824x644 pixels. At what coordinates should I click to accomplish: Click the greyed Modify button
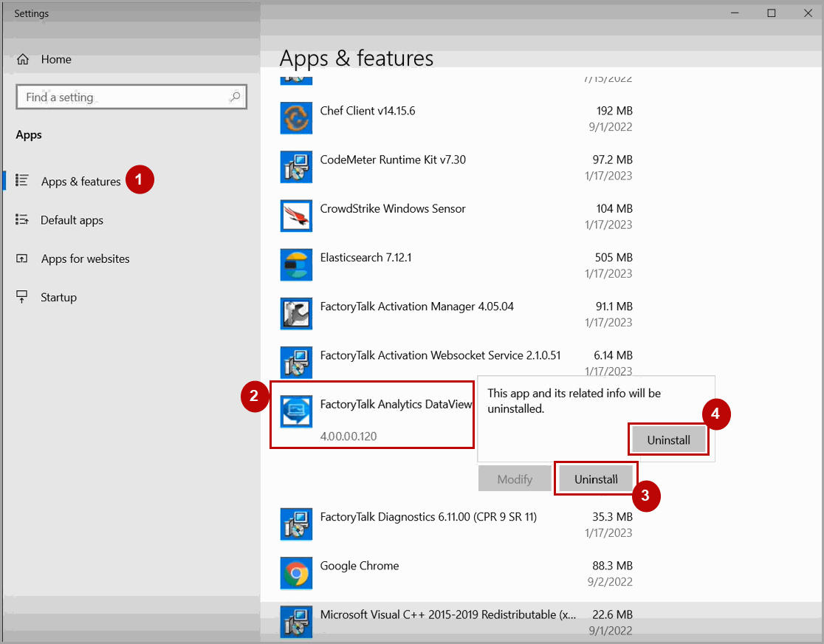[515, 479]
